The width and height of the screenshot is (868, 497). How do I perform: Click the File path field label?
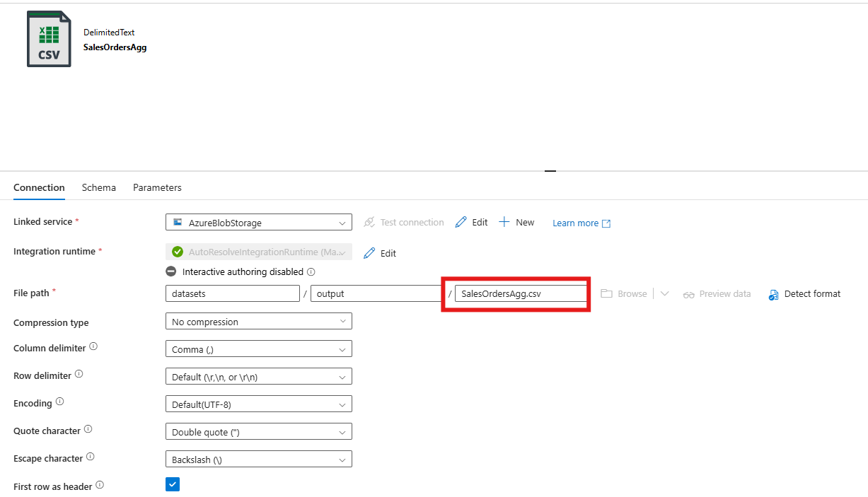(31, 292)
